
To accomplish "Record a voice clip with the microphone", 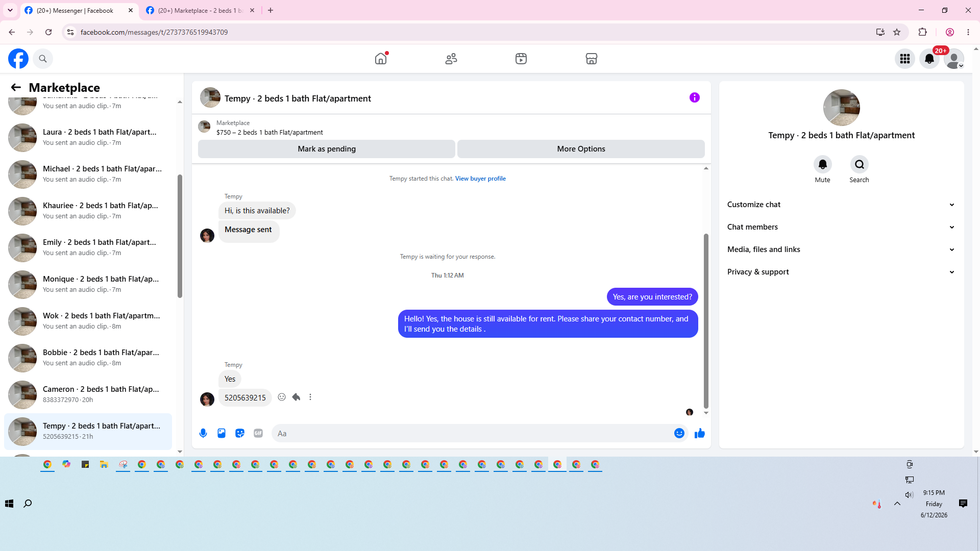I will tap(203, 433).
